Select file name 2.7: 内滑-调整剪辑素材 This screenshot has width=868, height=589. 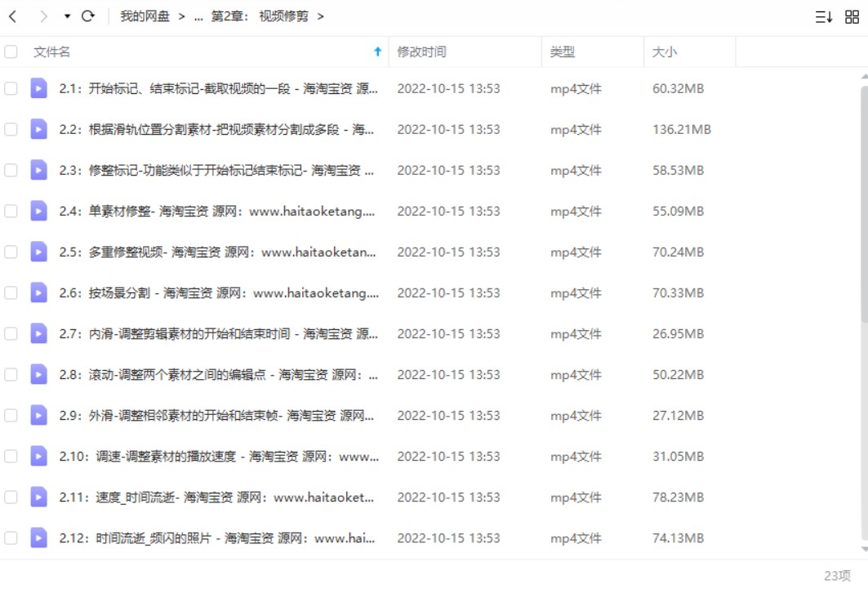point(219,334)
